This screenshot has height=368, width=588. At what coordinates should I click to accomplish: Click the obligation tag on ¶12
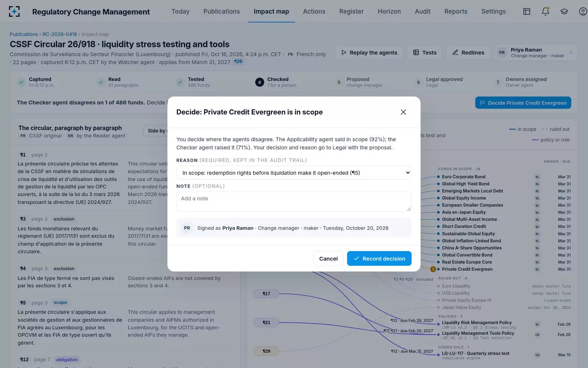(67, 360)
